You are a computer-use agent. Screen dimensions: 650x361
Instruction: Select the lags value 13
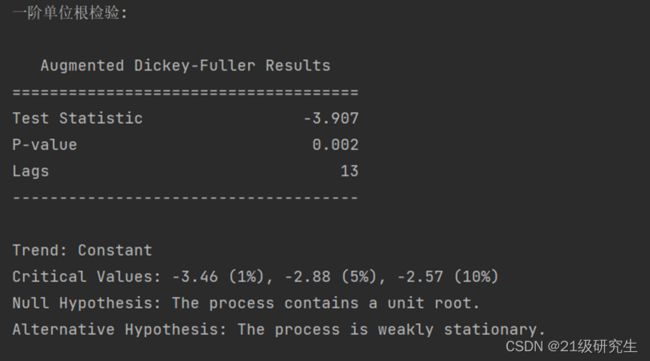pyautogui.click(x=349, y=171)
